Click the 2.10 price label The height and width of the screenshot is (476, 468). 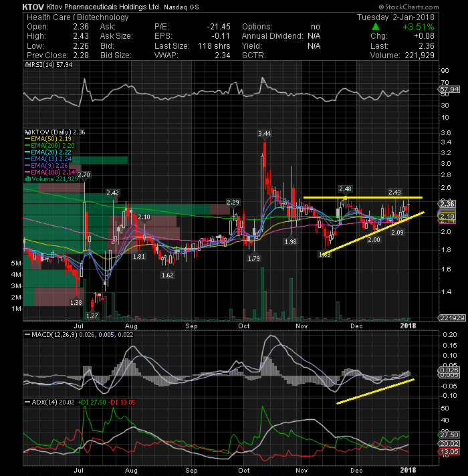point(144,217)
